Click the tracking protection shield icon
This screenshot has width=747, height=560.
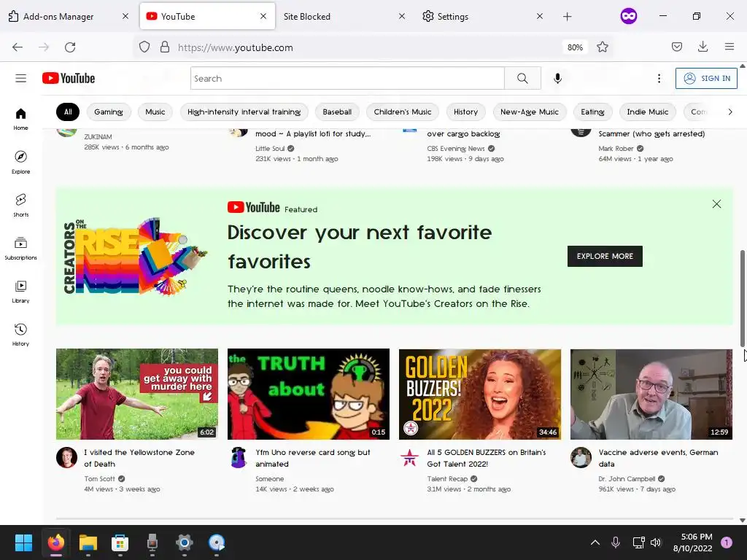144,47
